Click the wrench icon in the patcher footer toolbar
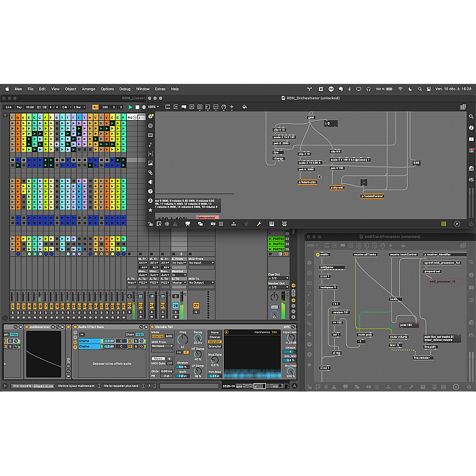This screenshot has height=476, width=476. pyautogui.click(x=259, y=224)
